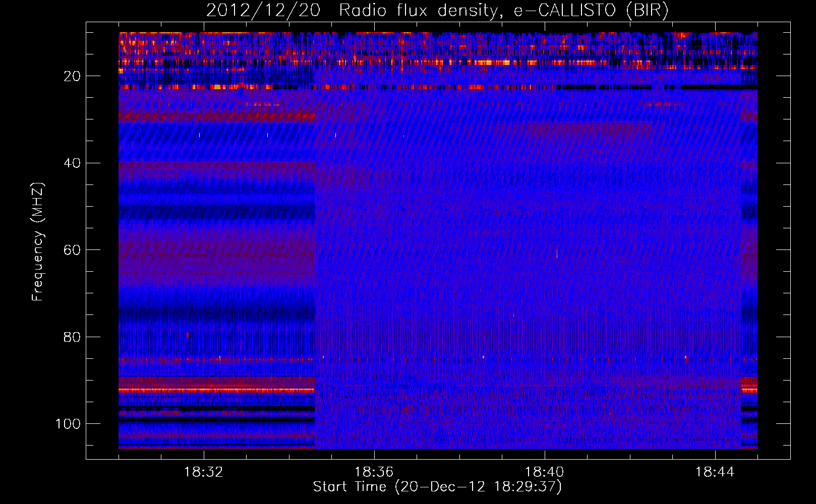Click the 40 frequency tick label

(72, 163)
